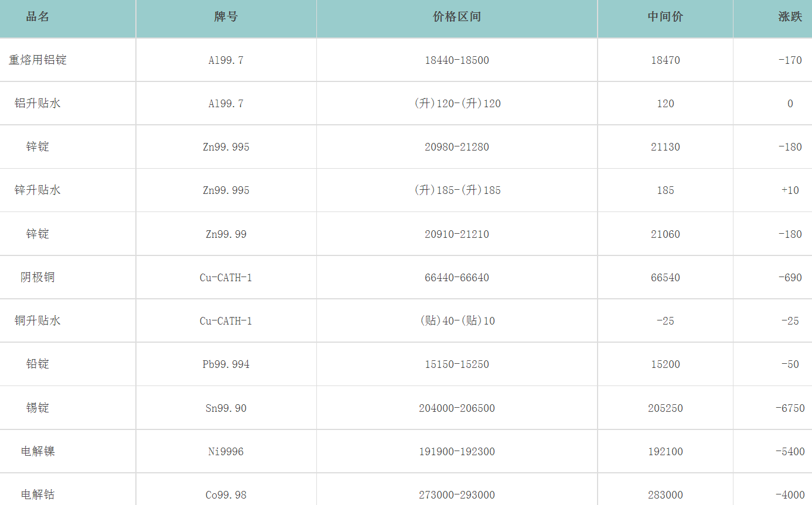Click the 锡锭 product name
The width and height of the screenshot is (812, 505).
(37, 408)
